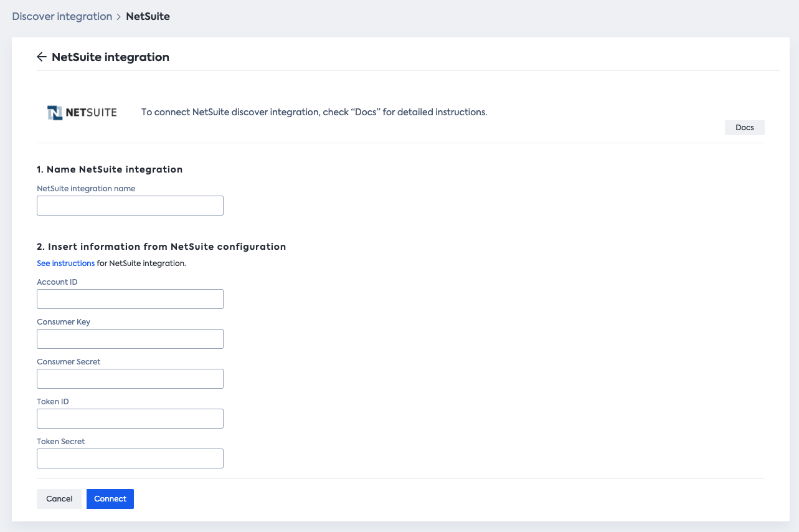Click the '1. Name NetSuite integration' heading
This screenshot has height=532, width=799.
[x=110, y=169]
